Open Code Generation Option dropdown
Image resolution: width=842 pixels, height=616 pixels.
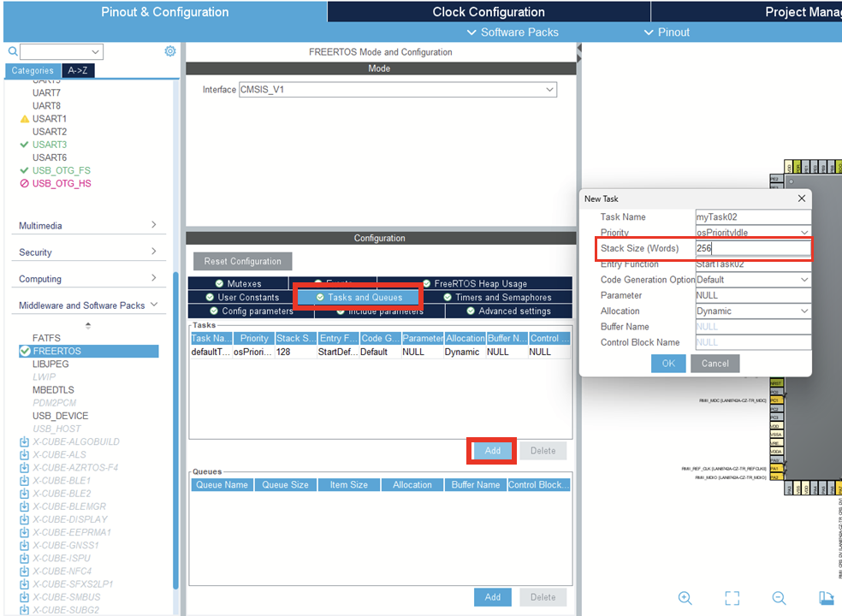click(x=803, y=279)
